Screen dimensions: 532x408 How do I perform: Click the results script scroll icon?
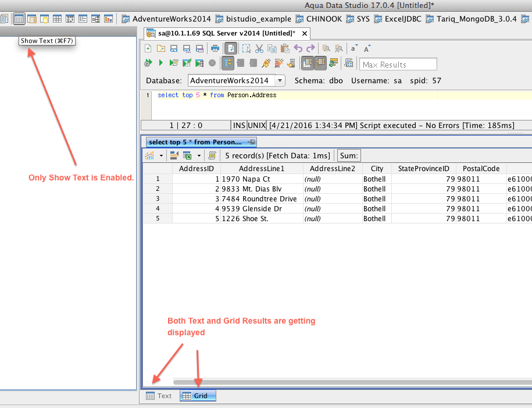pos(212,155)
